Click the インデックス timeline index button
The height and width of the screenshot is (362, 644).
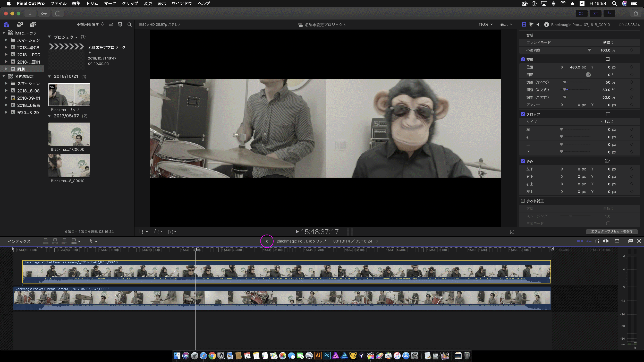pyautogui.click(x=19, y=241)
